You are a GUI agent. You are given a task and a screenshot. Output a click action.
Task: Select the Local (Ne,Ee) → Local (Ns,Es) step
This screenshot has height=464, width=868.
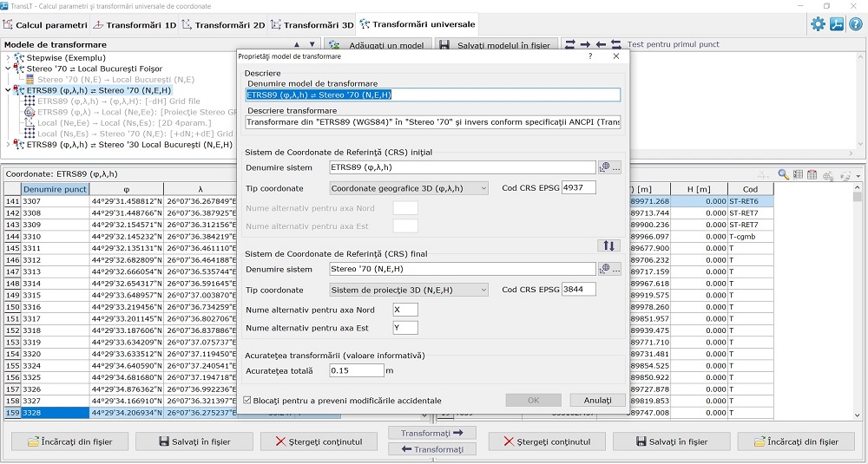click(124, 123)
